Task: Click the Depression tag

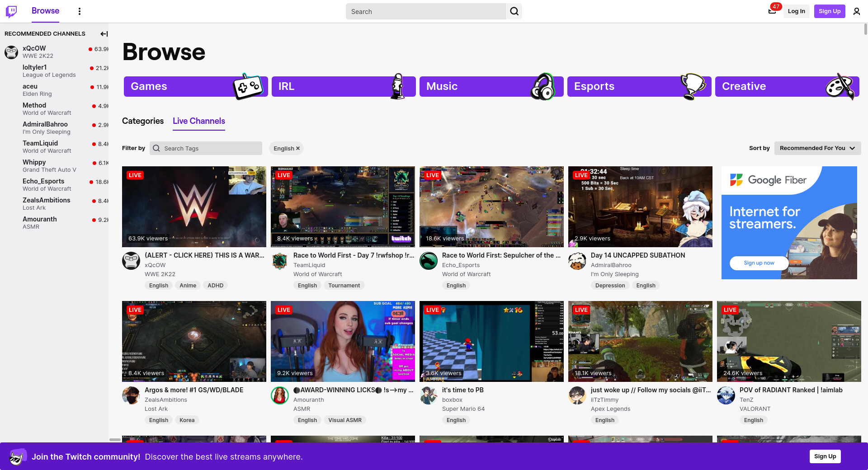Action: click(x=610, y=286)
